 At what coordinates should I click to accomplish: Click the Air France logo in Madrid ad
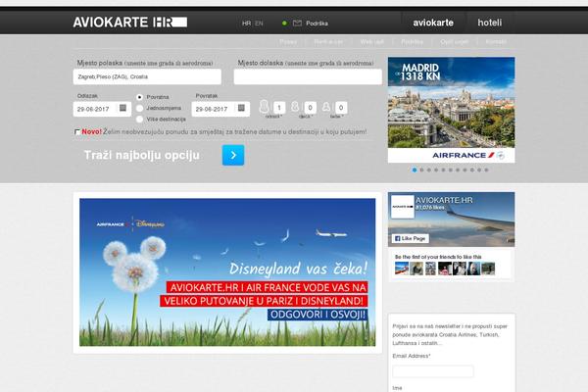[468, 155]
